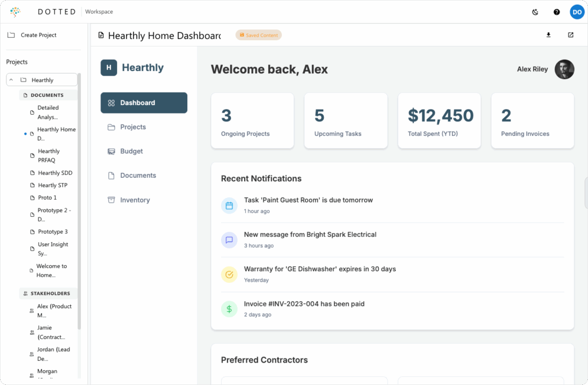The height and width of the screenshot is (385, 588).
Task: Go to the Inventory menu item
Action: (x=135, y=200)
